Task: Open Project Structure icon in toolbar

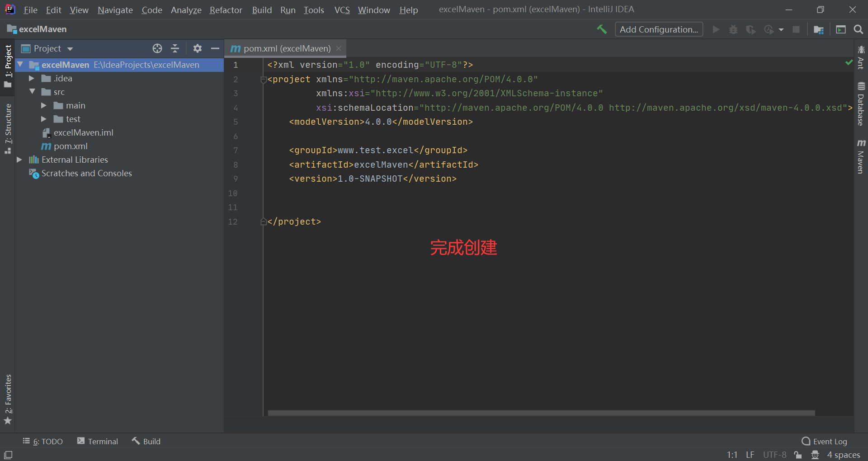Action: (819, 29)
